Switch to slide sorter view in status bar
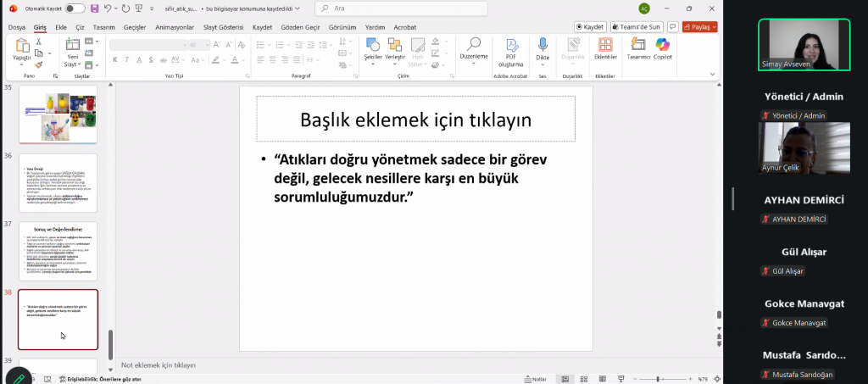 582,378
